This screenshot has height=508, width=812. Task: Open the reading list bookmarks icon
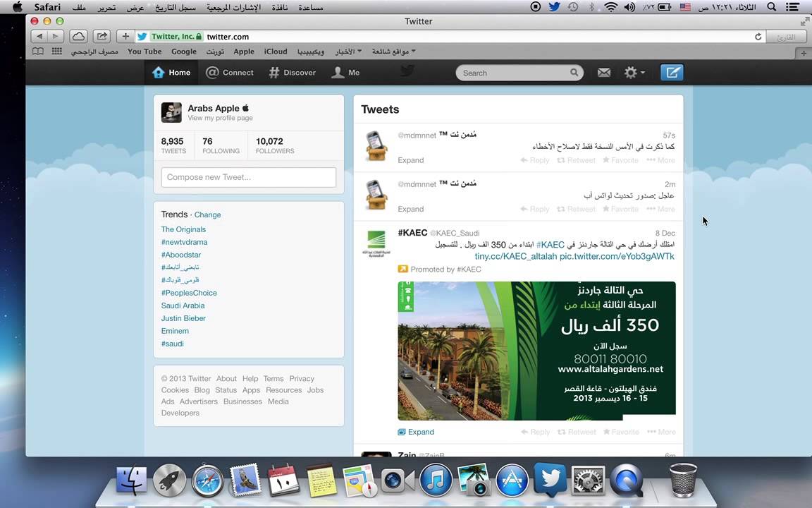tap(38, 52)
